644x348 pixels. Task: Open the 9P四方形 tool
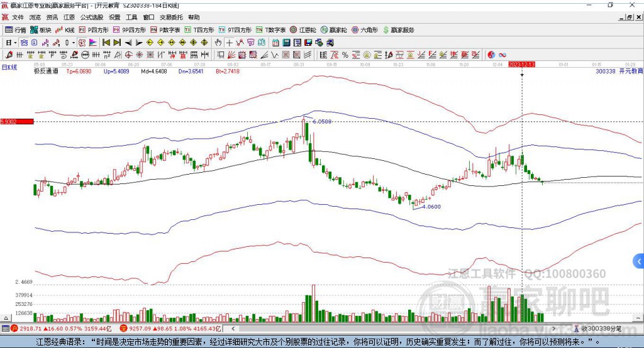tap(130, 30)
